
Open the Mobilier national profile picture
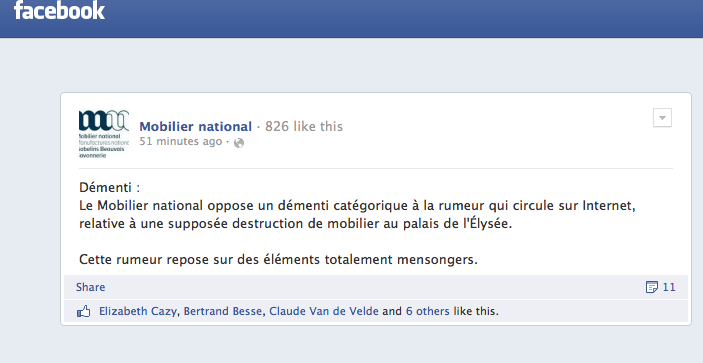pyautogui.click(x=104, y=134)
